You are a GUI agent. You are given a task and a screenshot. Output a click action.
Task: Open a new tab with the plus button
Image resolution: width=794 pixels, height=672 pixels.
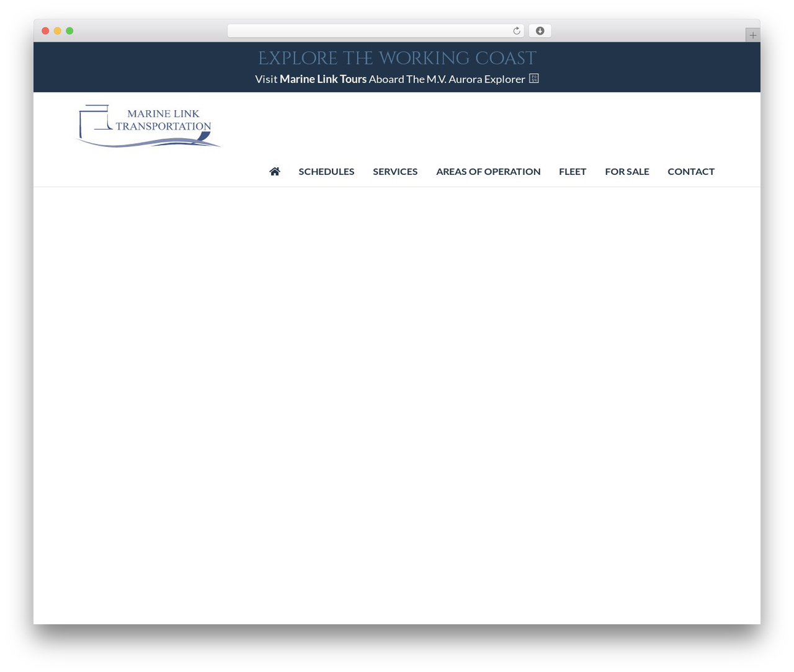tap(752, 35)
